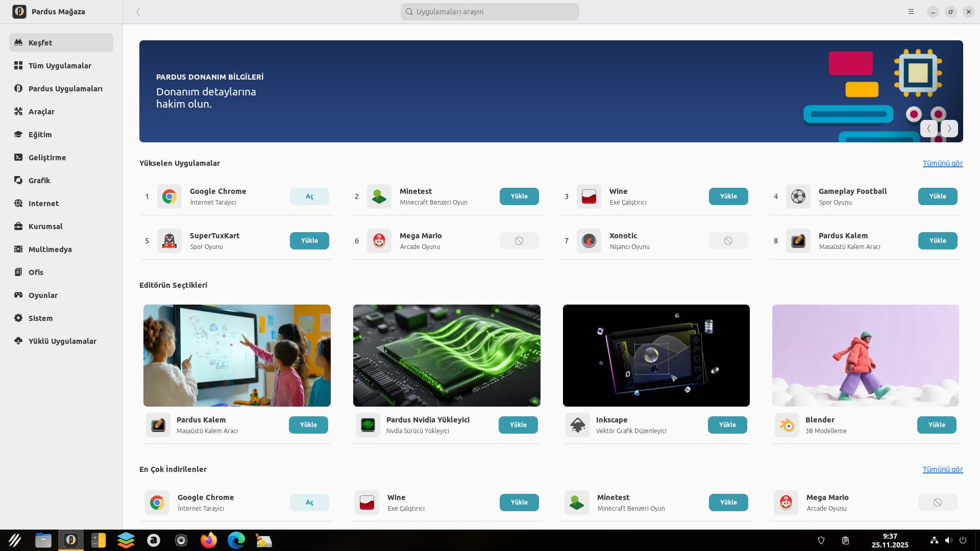Go to the next banner slide using right chevron
This screenshot has width=980, height=551.
click(x=949, y=129)
